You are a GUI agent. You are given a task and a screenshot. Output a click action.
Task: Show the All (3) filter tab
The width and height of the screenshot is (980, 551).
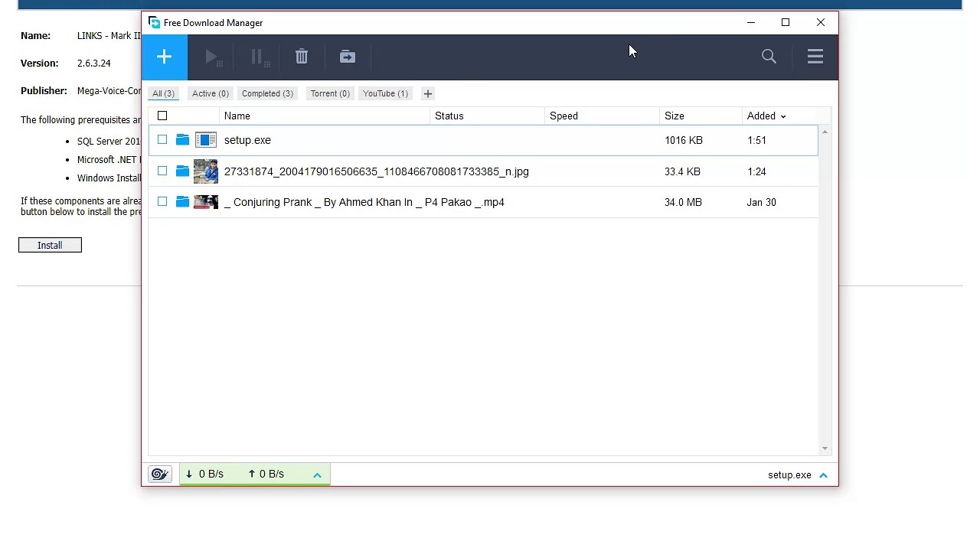tap(163, 93)
